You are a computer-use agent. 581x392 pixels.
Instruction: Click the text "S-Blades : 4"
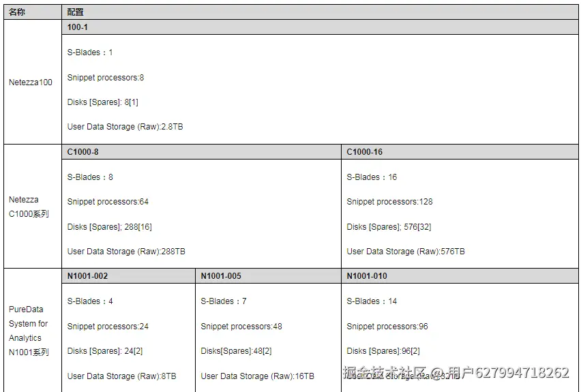(x=90, y=301)
